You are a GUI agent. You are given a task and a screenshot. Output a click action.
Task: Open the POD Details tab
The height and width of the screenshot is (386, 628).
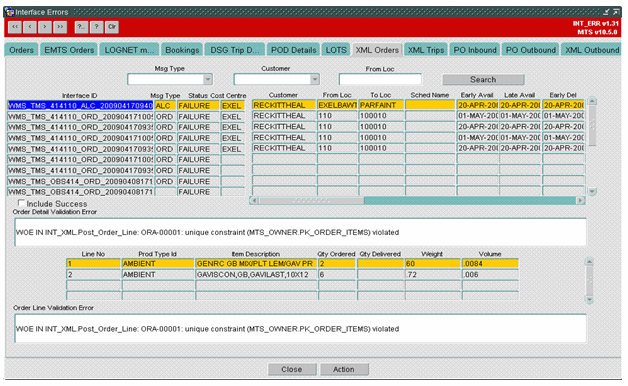pos(294,50)
